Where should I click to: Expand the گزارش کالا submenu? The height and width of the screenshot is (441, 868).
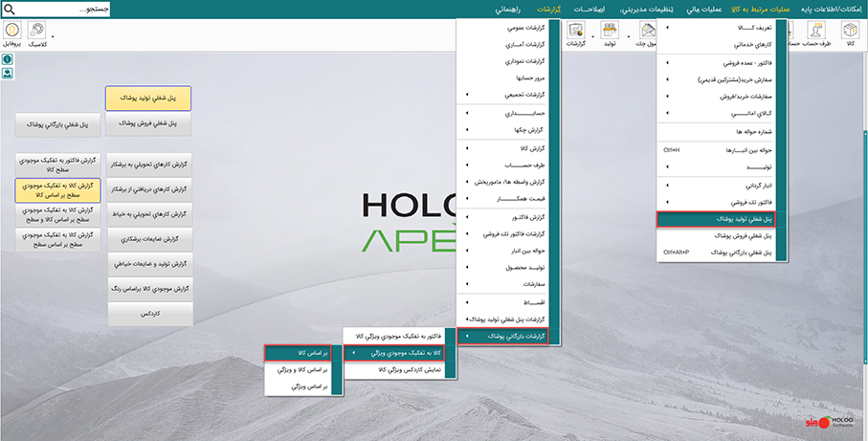pos(503,148)
